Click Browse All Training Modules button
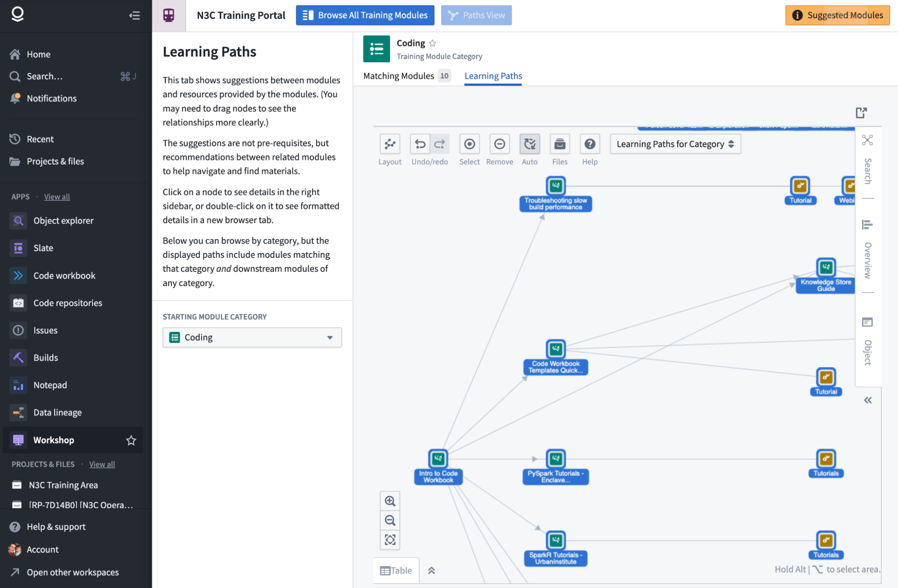The image size is (898, 588). coord(365,15)
